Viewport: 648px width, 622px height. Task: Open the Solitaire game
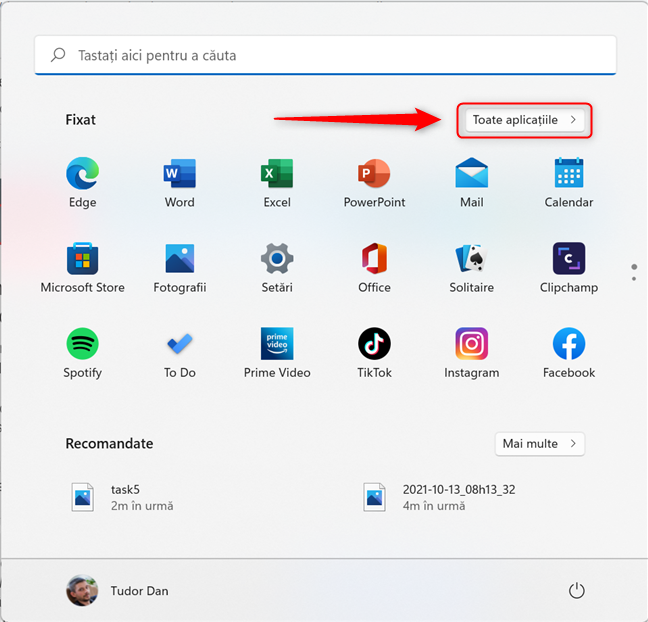tap(472, 268)
